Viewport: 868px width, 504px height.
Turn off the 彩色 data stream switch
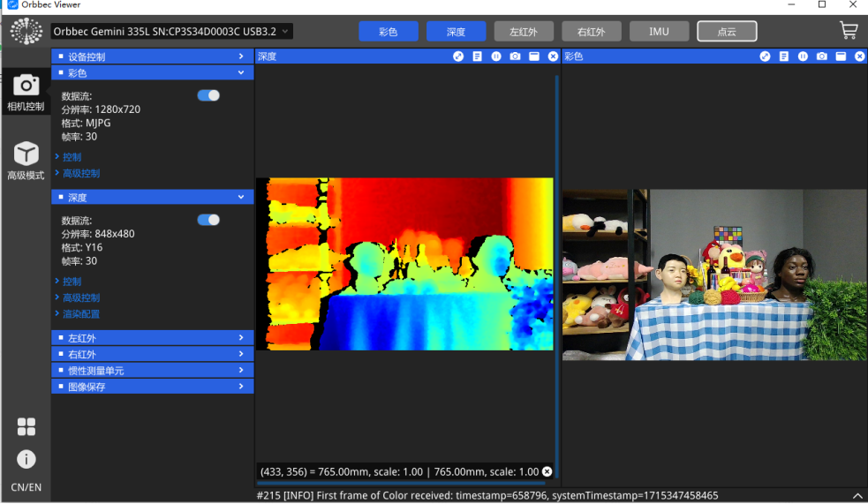[x=208, y=95]
